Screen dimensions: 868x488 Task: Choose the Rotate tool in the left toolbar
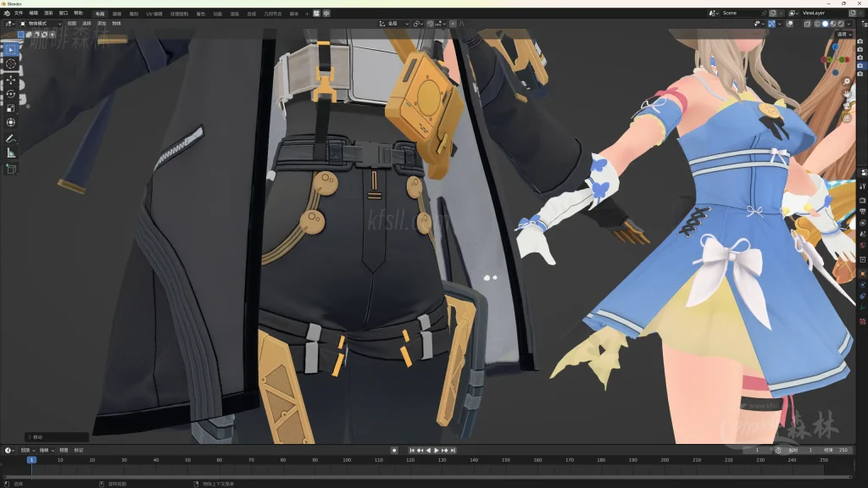tap(10, 94)
